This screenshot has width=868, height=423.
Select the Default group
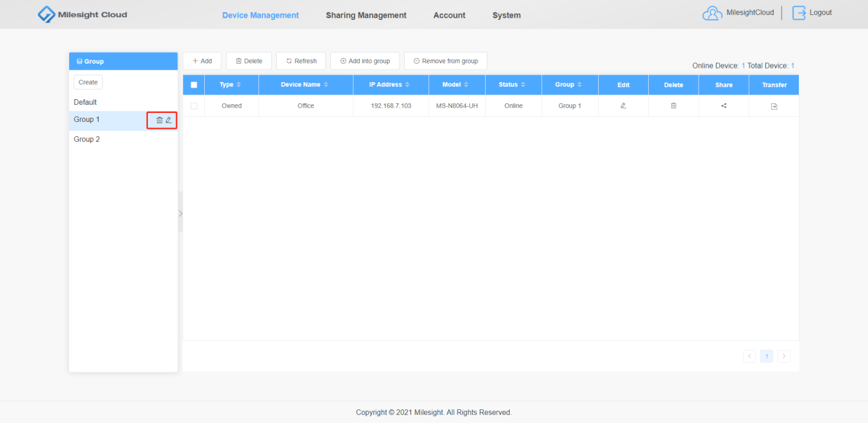(123, 102)
